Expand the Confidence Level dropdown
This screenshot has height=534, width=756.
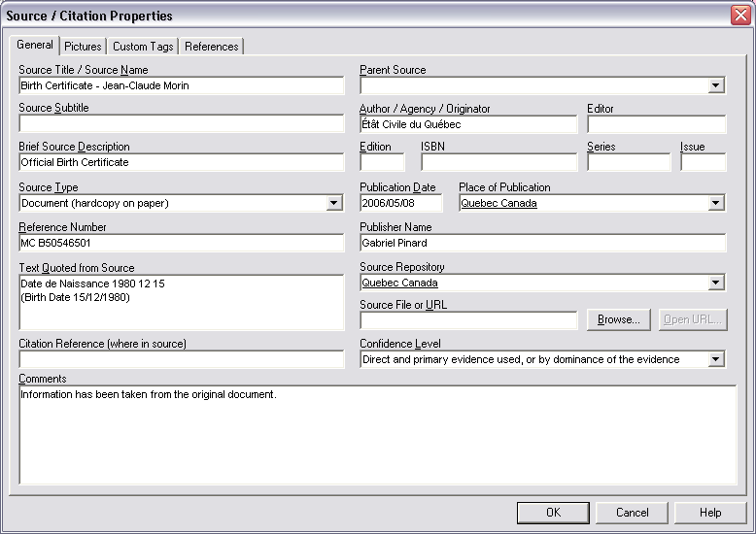pyautogui.click(x=716, y=359)
